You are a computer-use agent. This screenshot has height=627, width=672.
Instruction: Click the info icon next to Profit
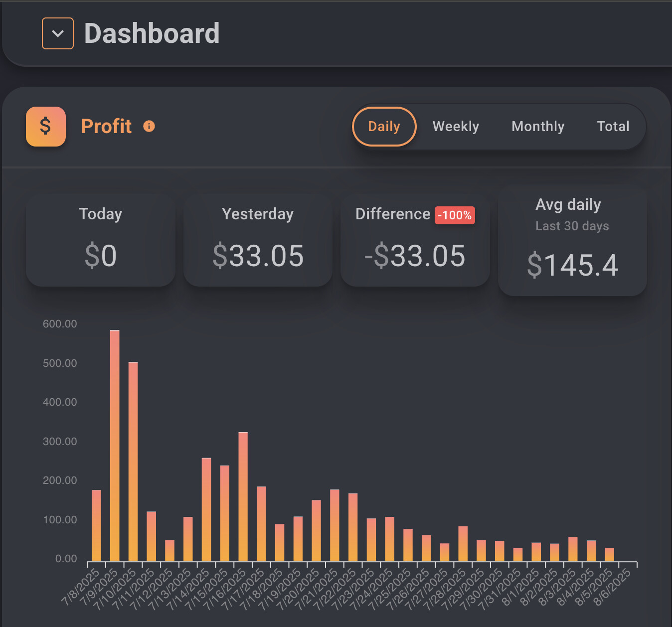[x=149, y=127]
